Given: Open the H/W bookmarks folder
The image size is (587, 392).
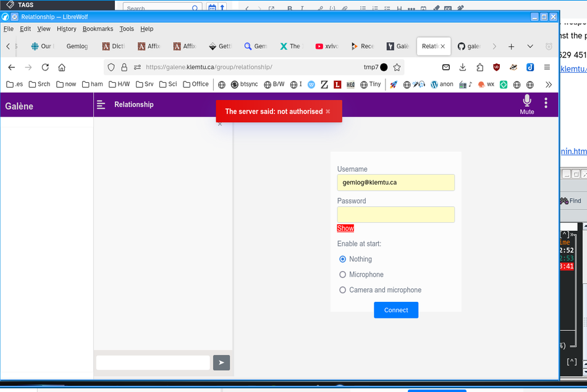Looking at the screenshot, I should pyautogui.click(x=119, y=85).
